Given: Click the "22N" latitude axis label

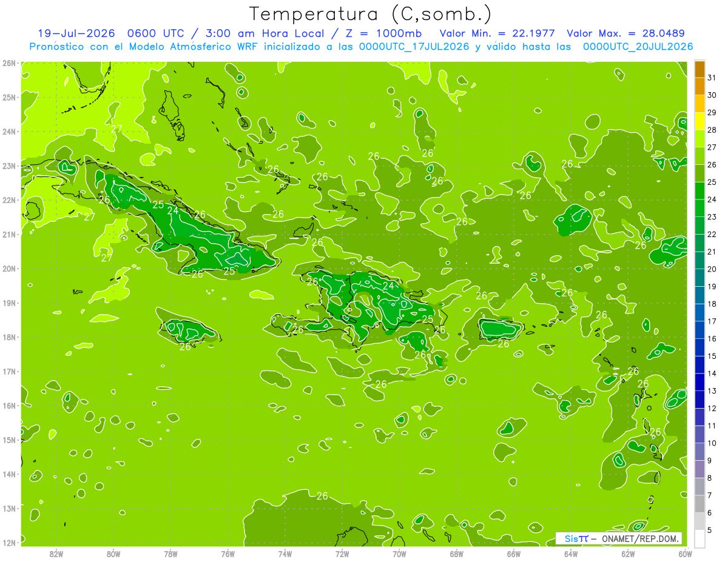Looking at the screenshot, I should click(x=9, y=200).
